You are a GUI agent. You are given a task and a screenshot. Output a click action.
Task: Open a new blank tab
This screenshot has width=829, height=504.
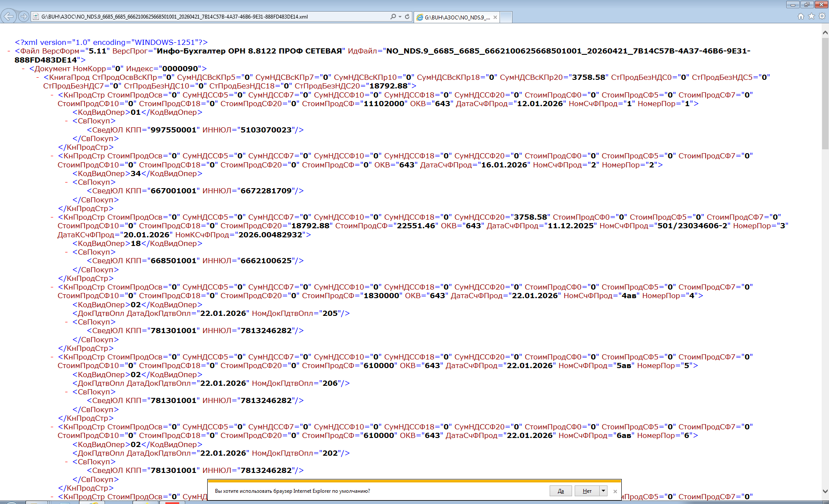[x=506, y=17]
